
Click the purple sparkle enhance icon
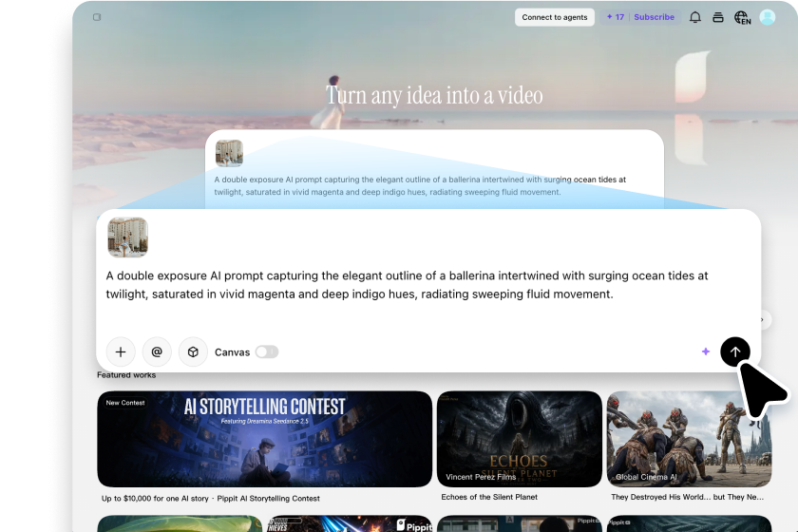[705, 351]
